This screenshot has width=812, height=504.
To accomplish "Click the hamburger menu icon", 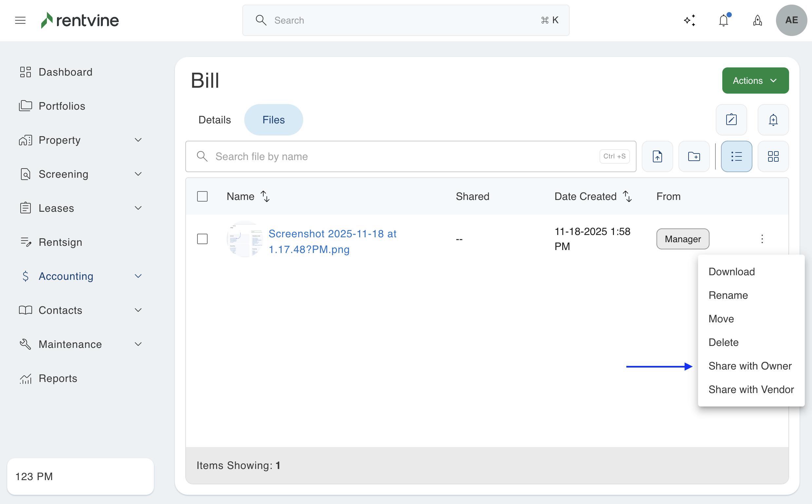I will [x=20, y=20].
